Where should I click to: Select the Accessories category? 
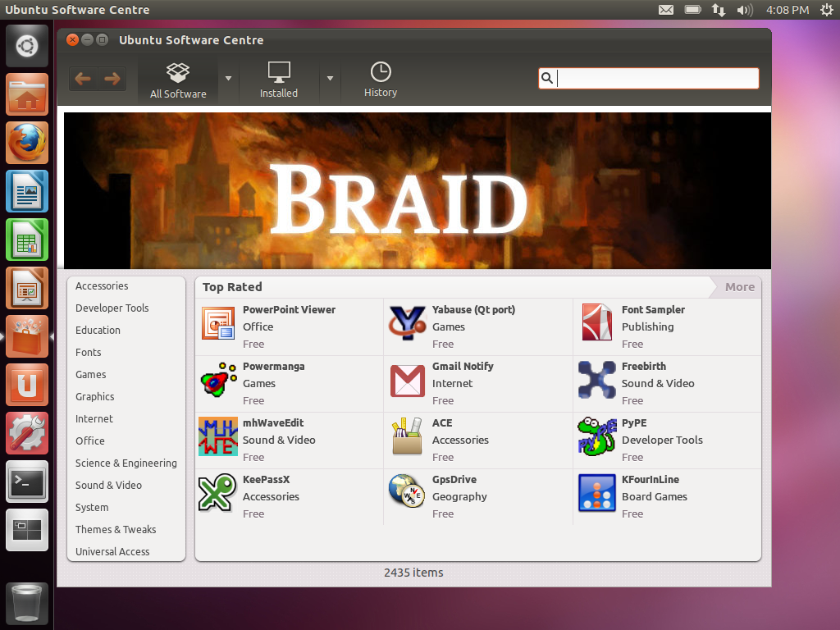[102, 286]
